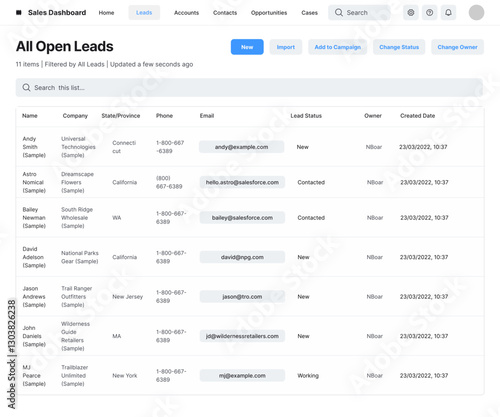Click Connecticut state cell
This screenshot has height=417, width=500.
(124, 147)
